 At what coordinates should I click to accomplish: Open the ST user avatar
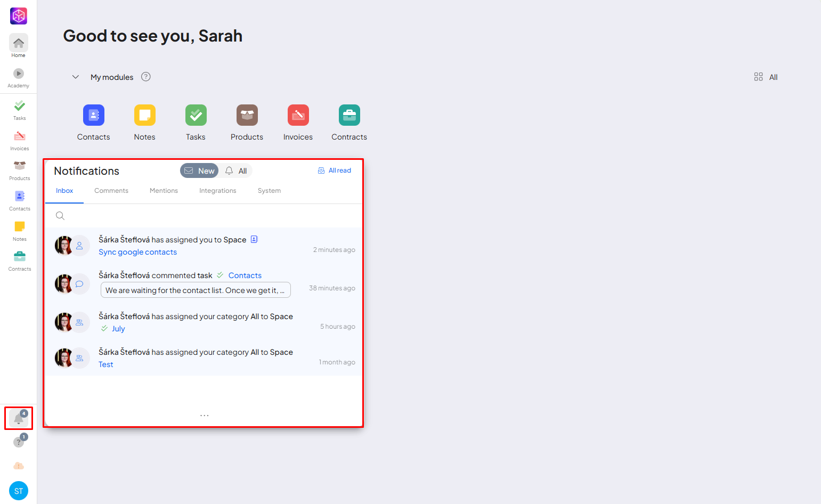click(x=19, y=491)
